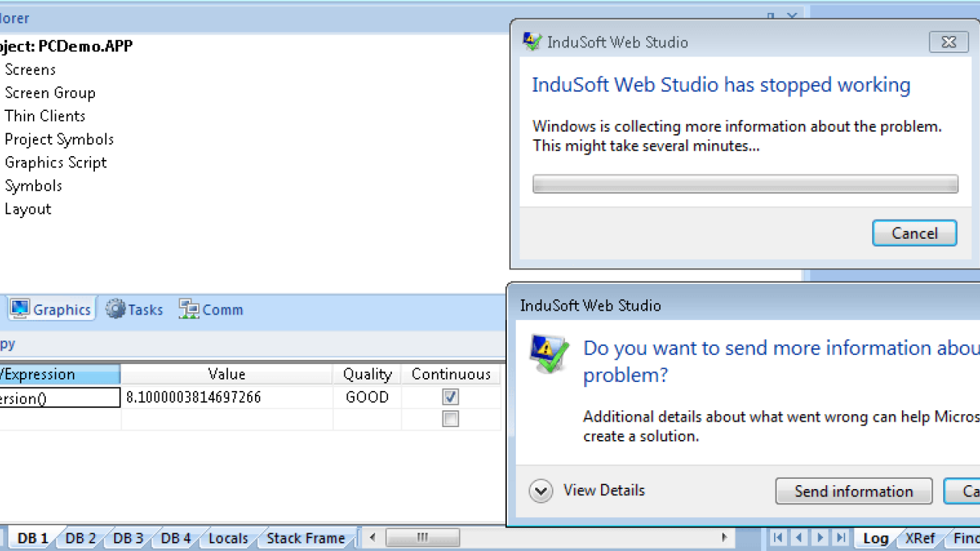The image size is (980, 551).
Task: Click the Comm tab network icon
Action: tap(189, 309)
